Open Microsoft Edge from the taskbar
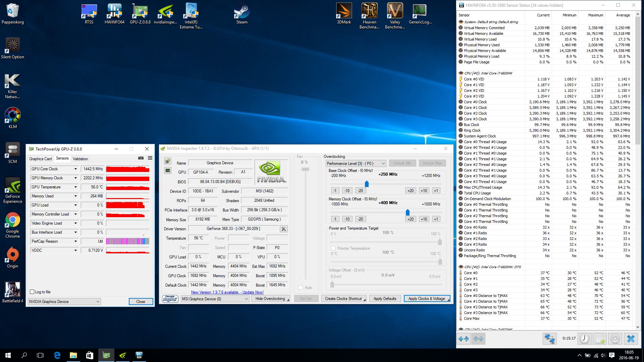 (x=57, y=355)
